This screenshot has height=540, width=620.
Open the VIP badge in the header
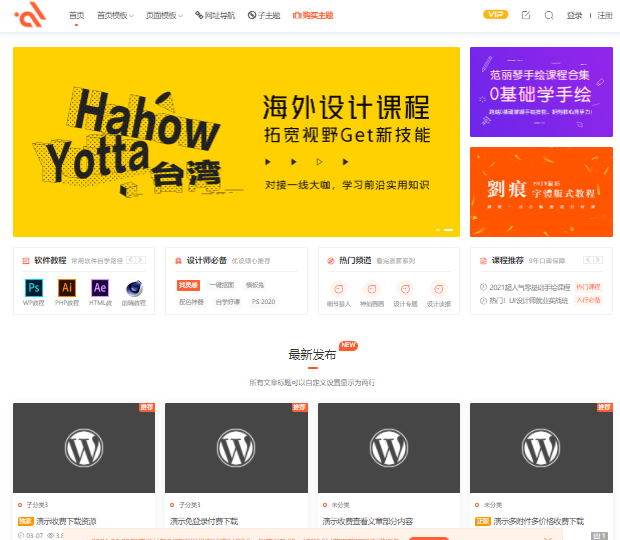click(x=495, y=15)
